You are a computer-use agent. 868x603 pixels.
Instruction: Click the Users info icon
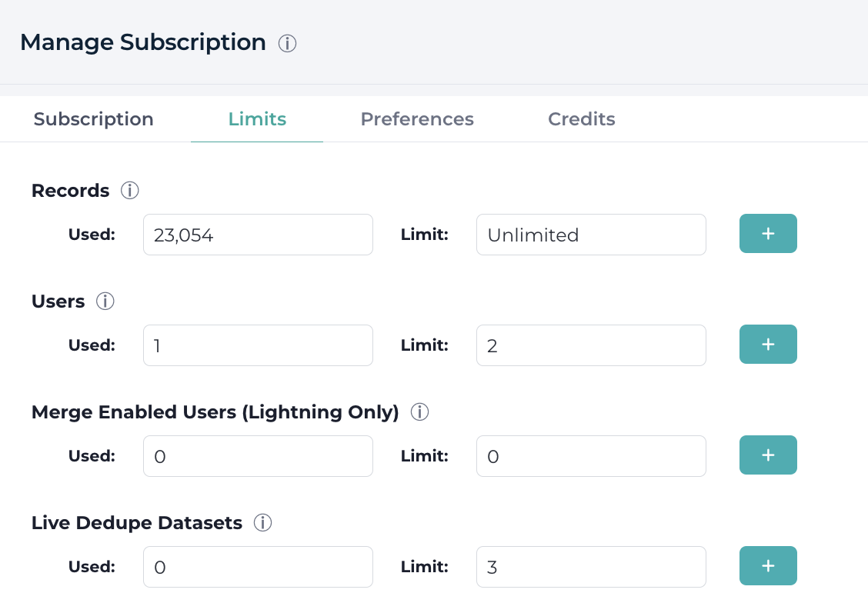coord(105,301)
